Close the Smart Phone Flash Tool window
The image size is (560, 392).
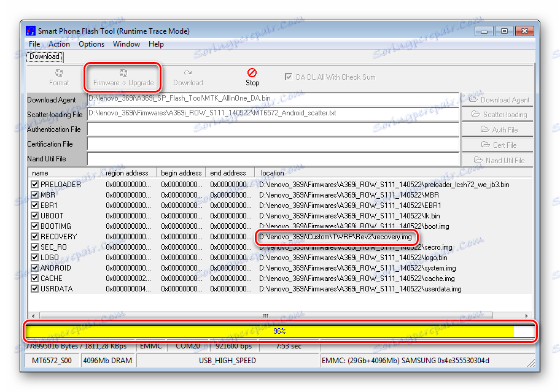tap(524, 31)
